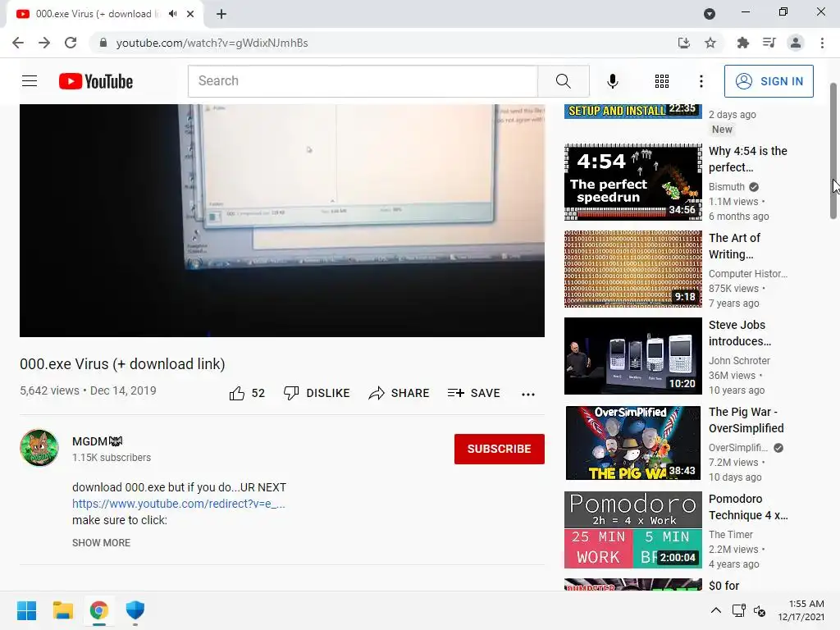Type in the YouTube Search box
Viewport: 840px width, 630px height.
click(363, 81)
